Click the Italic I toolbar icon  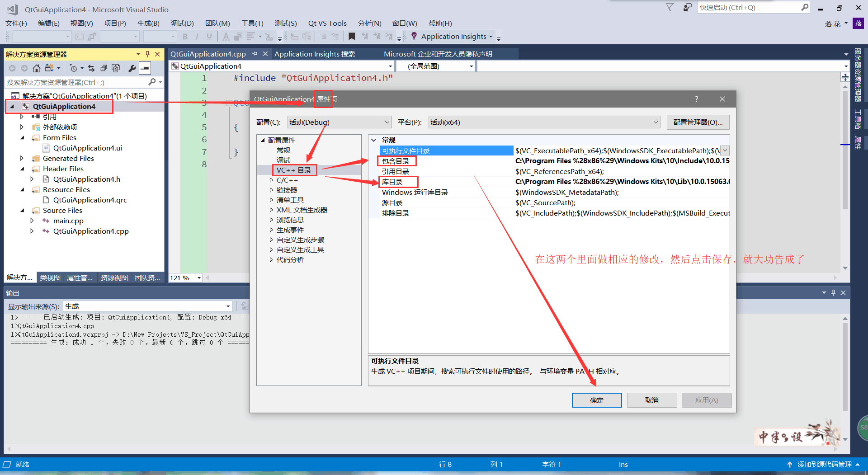[x=197, y=37]
